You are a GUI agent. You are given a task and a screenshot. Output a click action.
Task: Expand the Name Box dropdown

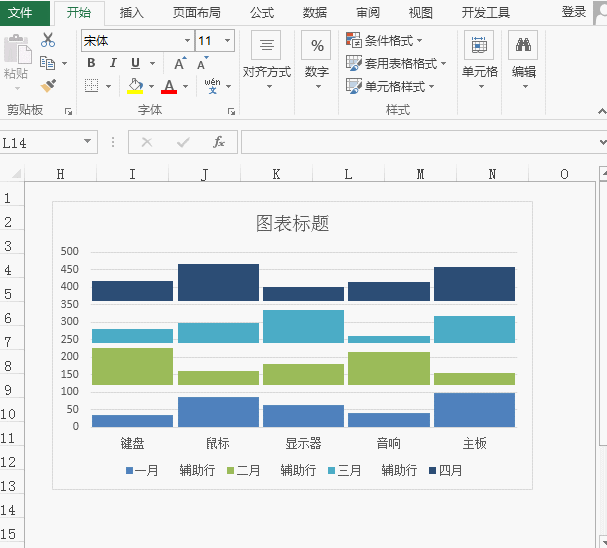[x=87, y=141]
